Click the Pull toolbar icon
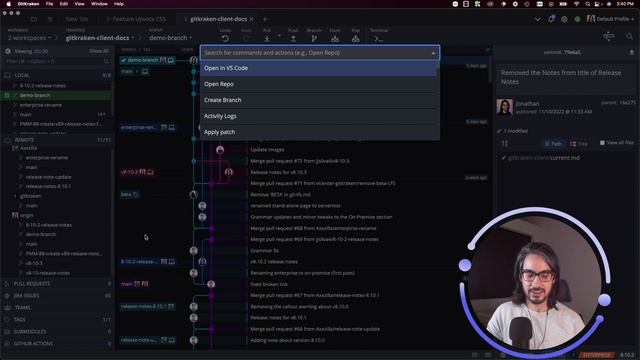The image size is (640, 360). click(267, 38)
